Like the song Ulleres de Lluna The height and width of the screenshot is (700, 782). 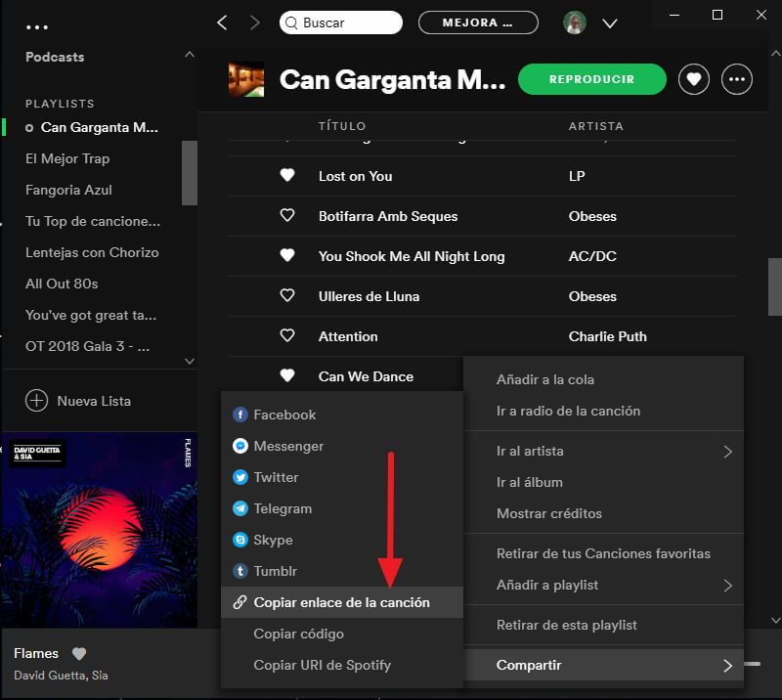287,295
